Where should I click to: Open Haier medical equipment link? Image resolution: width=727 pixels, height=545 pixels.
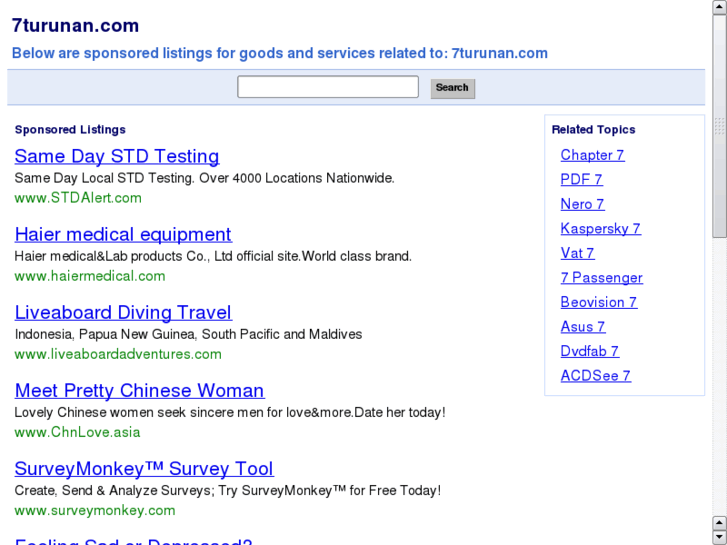tap(123, 234)
